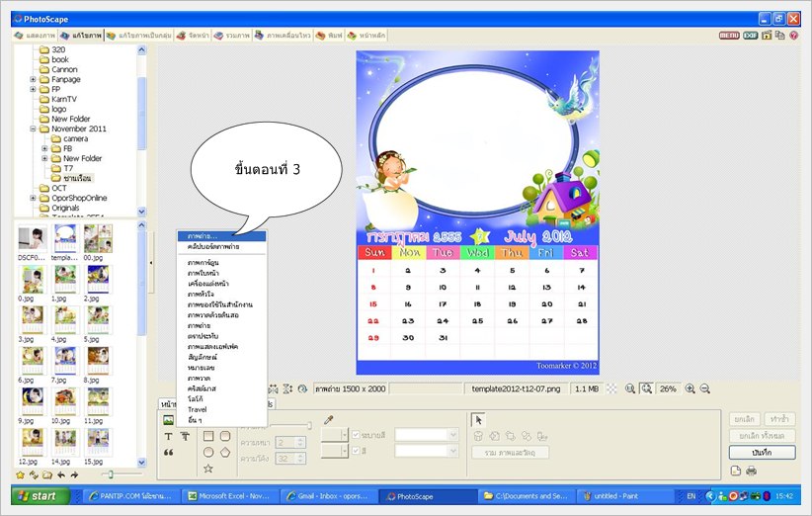Image resolution: width=812 pixels, height=516 pixels.
Task: Choose the star shape tool
Action: (x=208, y=469)
